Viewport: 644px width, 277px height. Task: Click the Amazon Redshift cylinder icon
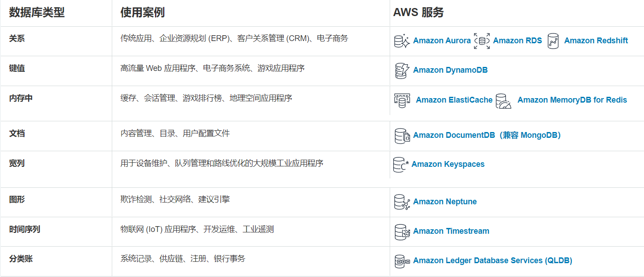click(553, 41)
